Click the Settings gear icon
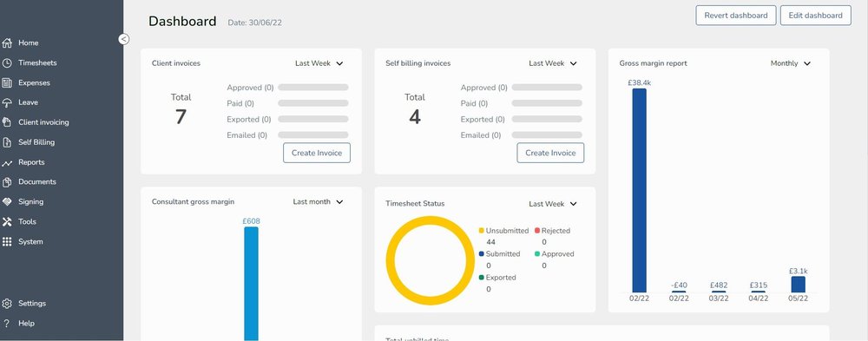 7,304
